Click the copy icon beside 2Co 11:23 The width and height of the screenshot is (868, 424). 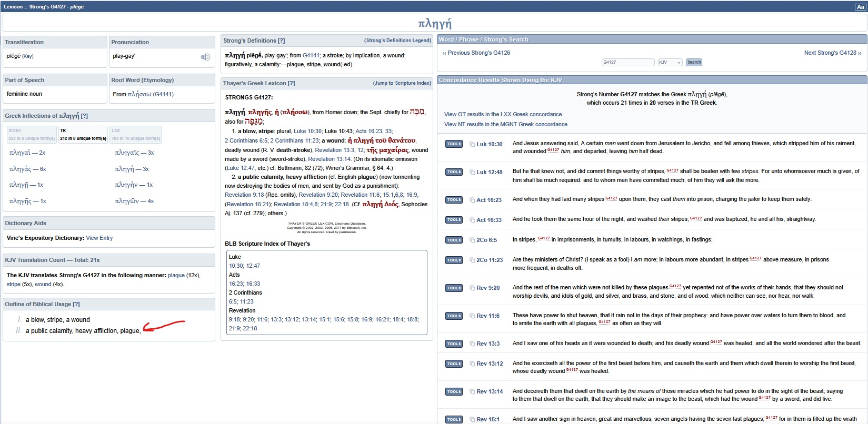(472, 260)
